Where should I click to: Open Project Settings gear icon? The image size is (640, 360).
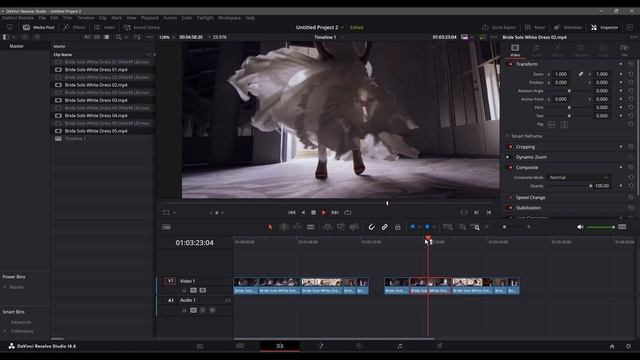click(x=628, y=346)
